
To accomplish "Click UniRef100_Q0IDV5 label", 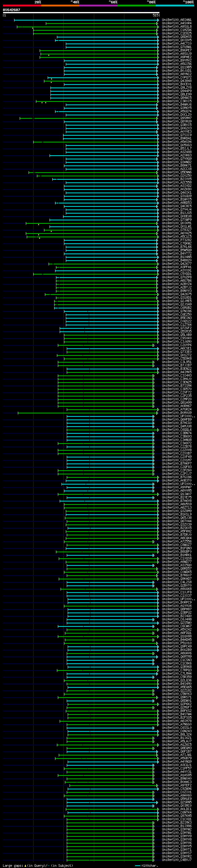I will pyautogui.click(x=176, y=40).
